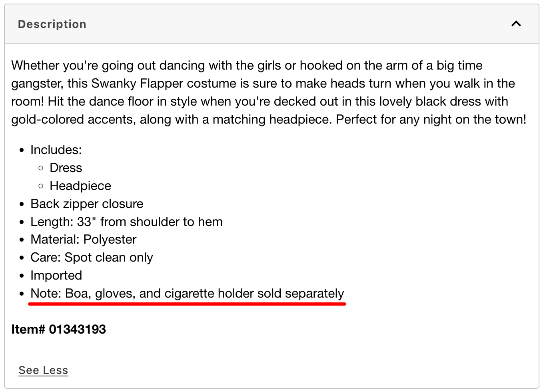Click "Perfect for any night on the town!"
This screenshot has width=543, height=392.
point(431,120)
